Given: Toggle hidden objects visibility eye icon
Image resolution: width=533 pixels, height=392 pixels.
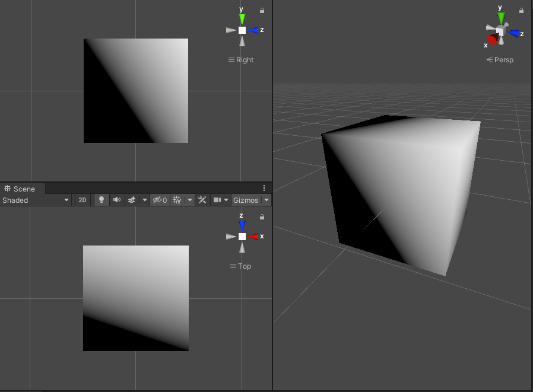Looking at the screenshot, I should [x=160, y=200].
